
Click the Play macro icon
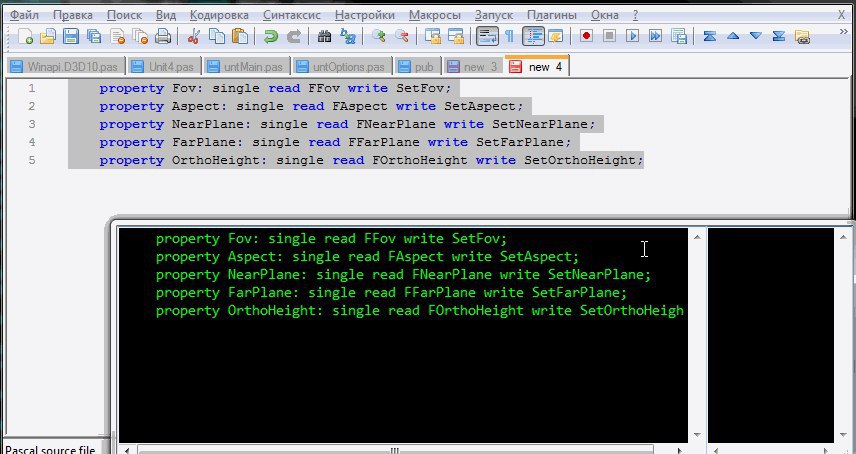[x=632, y=37]
